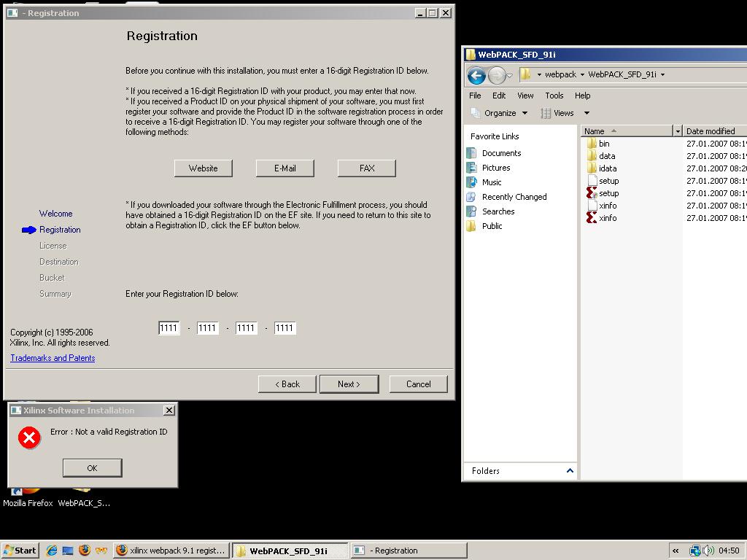Click the taskbar clock showing 04:50
The width and height of the screenshot is (747, 560).
(729, 551)
